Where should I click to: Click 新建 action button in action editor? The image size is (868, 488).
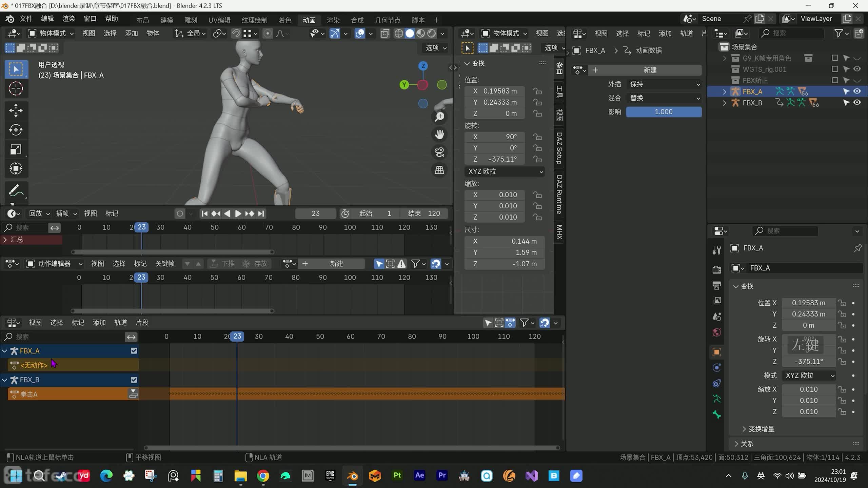point(331,264)
